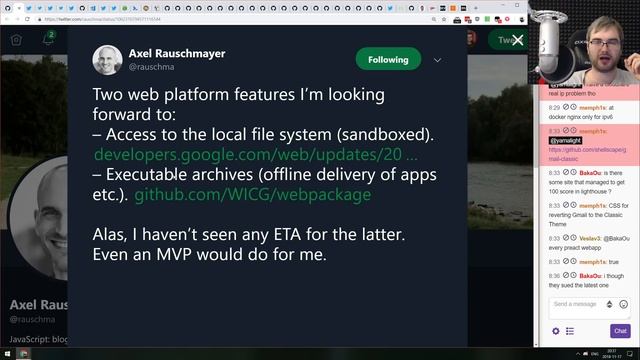Go back with Chrome's back arrow
This screenshot has width=640, height=360.
tap(7, 19)
